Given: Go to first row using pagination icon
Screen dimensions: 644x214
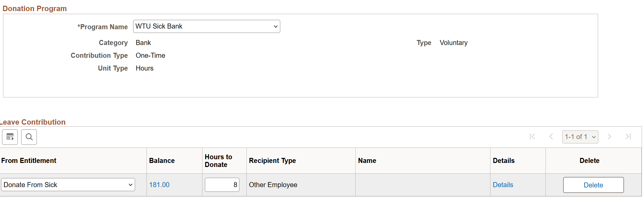Looking at the screenshot, I should [x=532, y=137].
